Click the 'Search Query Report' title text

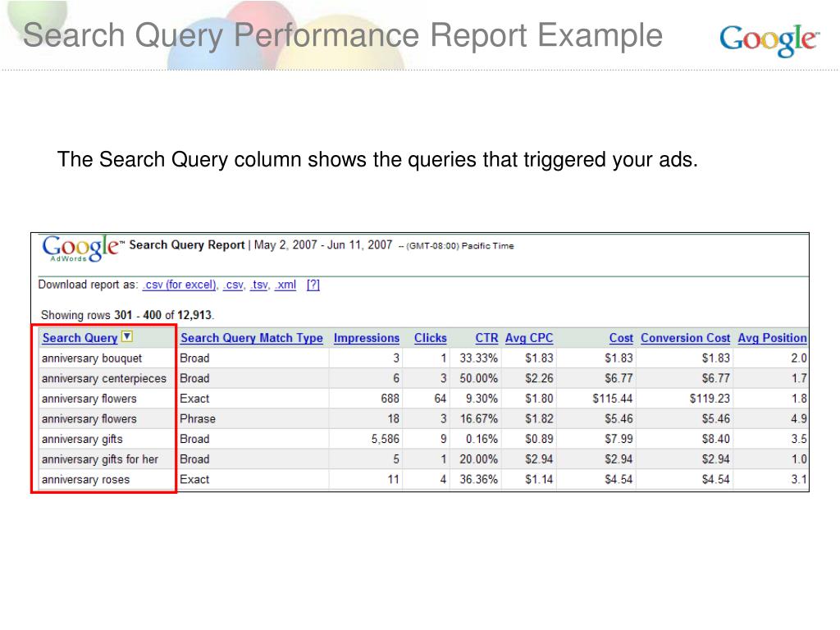(187, 245)
